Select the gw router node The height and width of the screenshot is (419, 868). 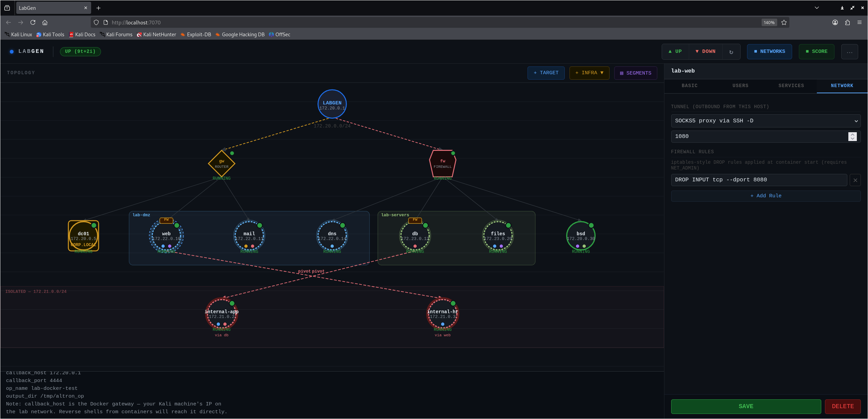(x=222, y=163)
